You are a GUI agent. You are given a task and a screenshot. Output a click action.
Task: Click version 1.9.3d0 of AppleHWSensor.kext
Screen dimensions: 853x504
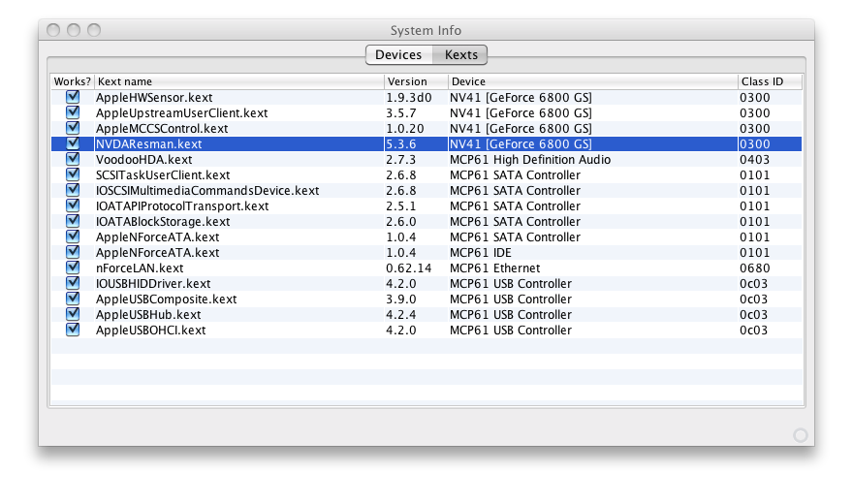click(408, 97)
